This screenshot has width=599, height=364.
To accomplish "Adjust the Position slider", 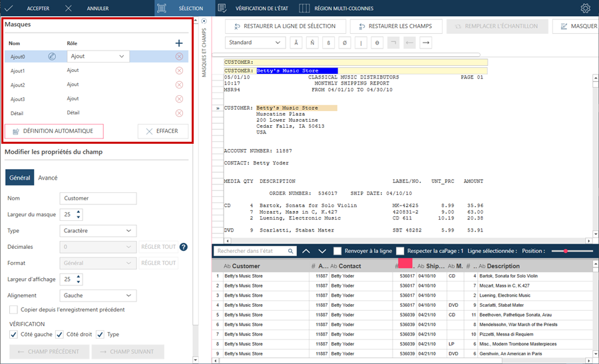I will click(x=566, y=251).
